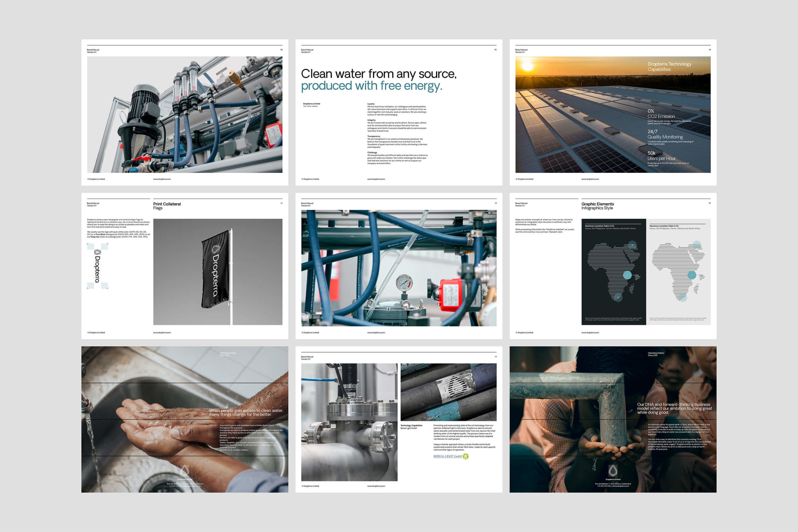Screen dimensions: 798x532
Task: Open www.dropterra.com link on Clean water page
Action: click(x=376, y=179)
